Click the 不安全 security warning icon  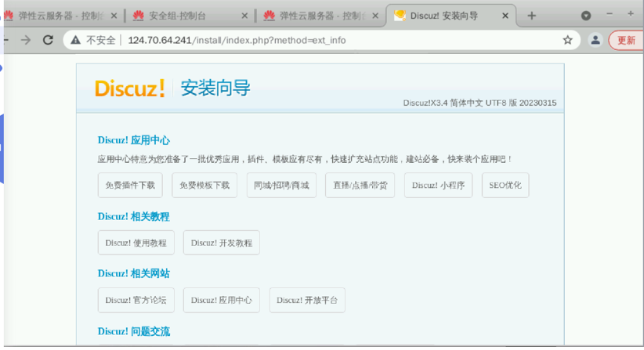pyautogui.click(x=76, y=40)
